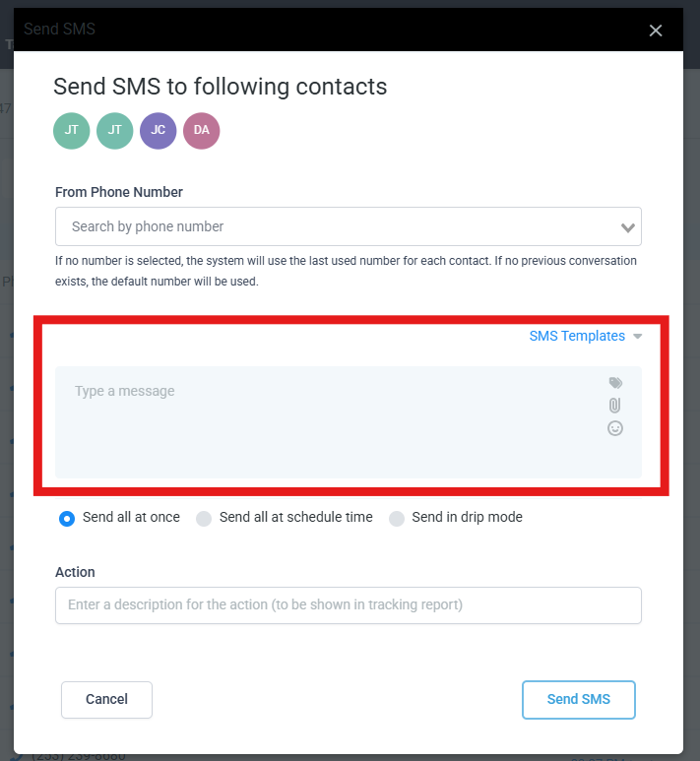Click the tag icon in message box

[x=615, y=383]
